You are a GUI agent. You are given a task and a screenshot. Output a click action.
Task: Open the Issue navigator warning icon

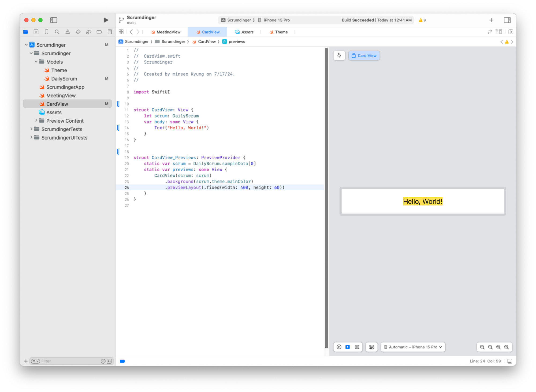pos(68,32)
